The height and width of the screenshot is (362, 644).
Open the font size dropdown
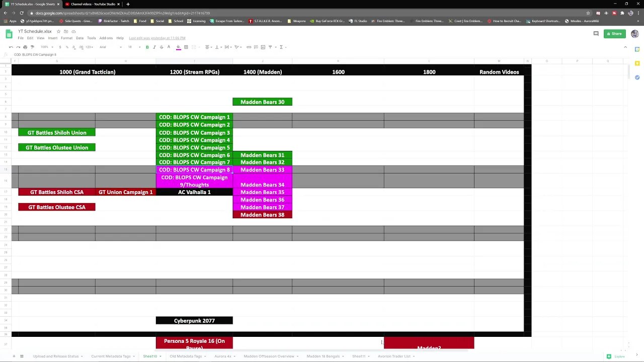coord(134,47)
